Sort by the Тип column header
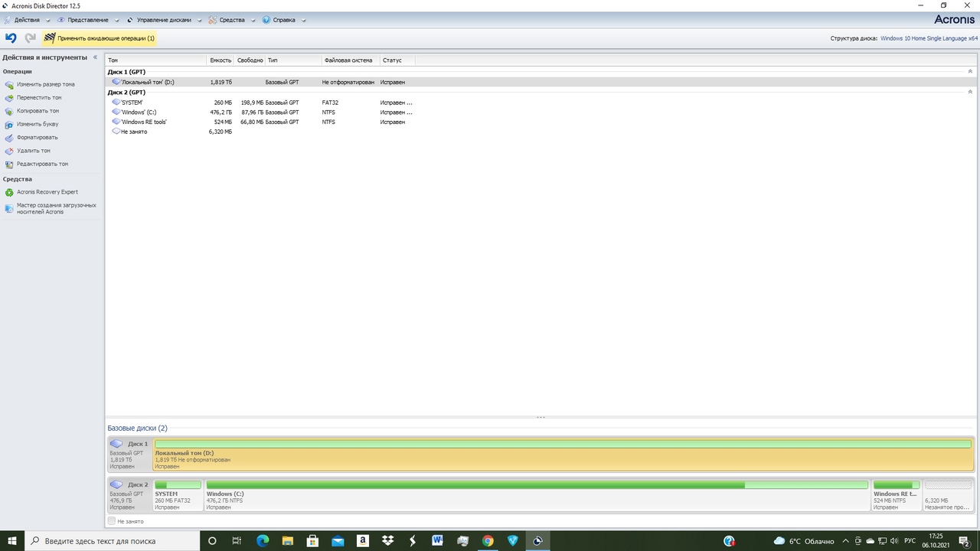The height and width of the screenshot is (551, 980). [x=293, y=60]
